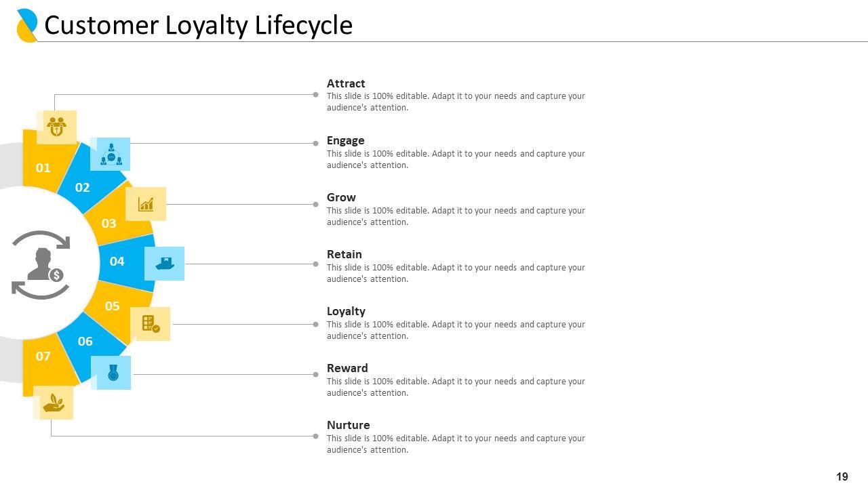The height and width of the screenshot is (488, 868).
Task: Click the Nurture plant in hand icon
Action: pyautogui.click(x=54, y=404)
